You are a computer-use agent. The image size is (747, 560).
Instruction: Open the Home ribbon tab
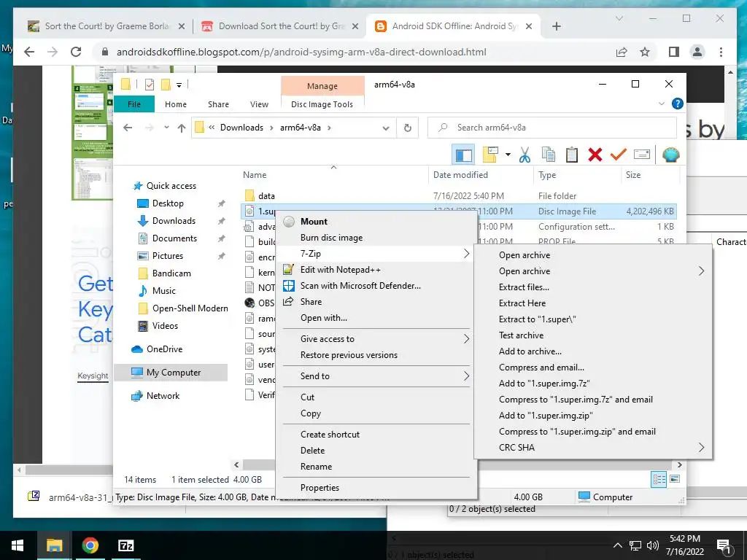[x=176, y=104]
